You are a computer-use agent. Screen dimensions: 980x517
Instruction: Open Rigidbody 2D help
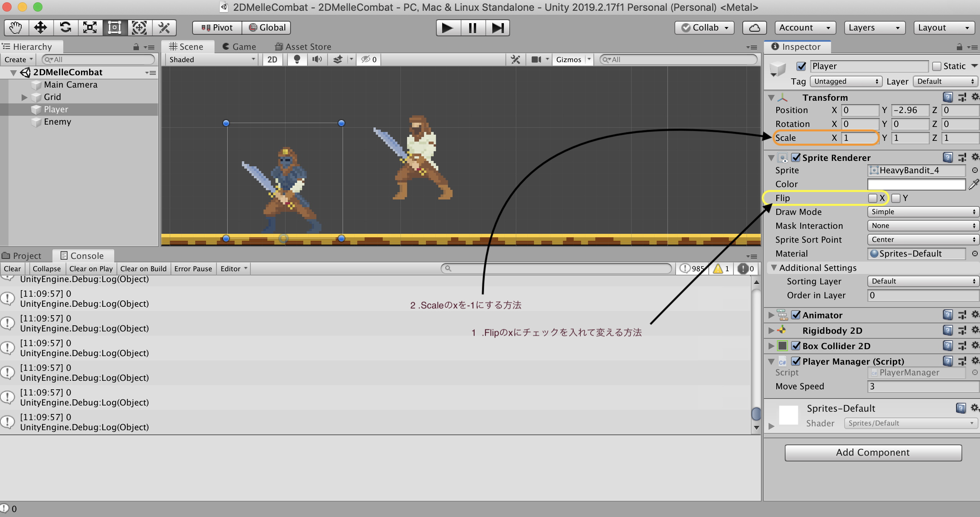tap(948, 330)
